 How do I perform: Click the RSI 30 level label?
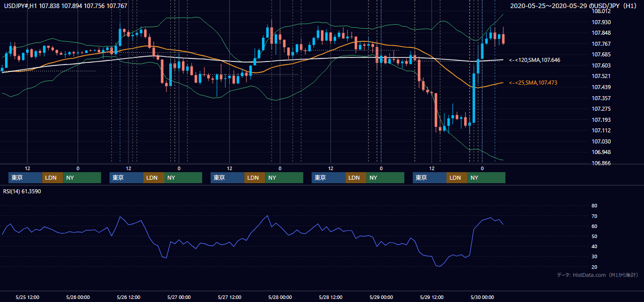point(594,256)
